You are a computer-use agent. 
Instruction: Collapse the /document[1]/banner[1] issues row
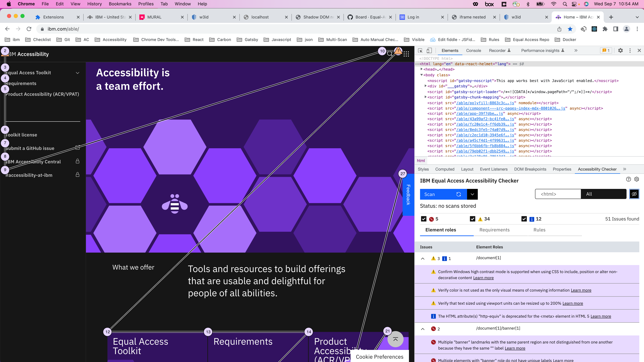pos(423,329)
